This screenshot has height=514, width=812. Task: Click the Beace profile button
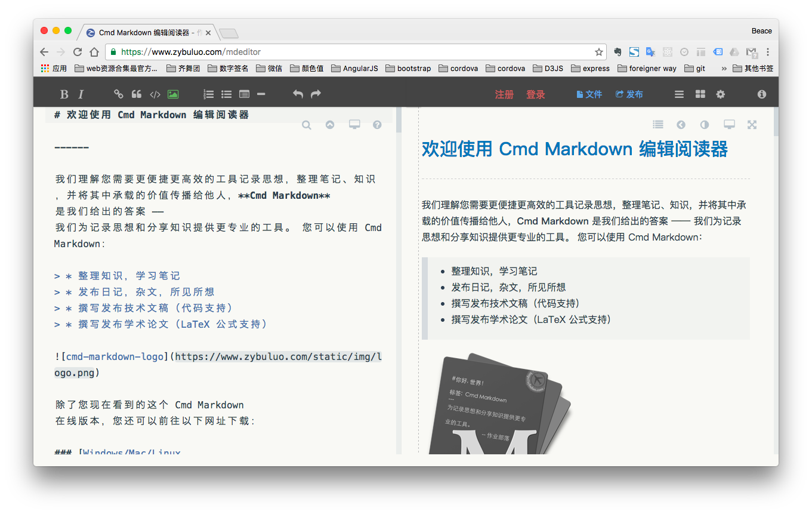[761, 31]
